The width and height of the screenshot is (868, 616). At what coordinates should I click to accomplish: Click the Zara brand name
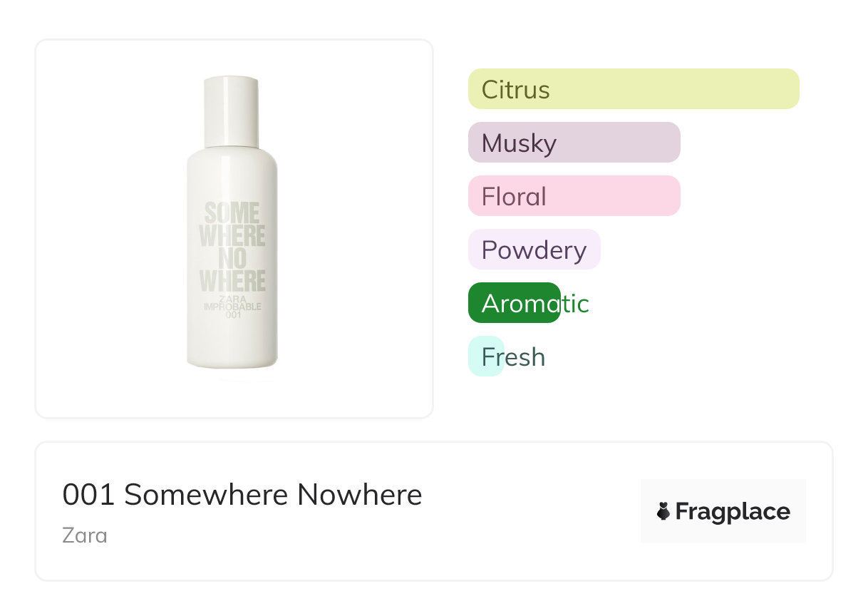point(85,535)
